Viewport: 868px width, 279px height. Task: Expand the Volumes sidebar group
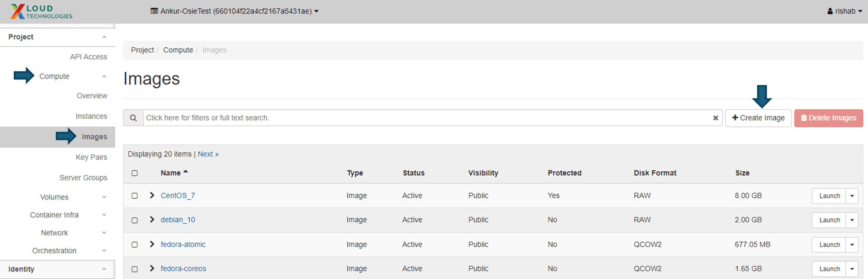(x=54, y=197)
